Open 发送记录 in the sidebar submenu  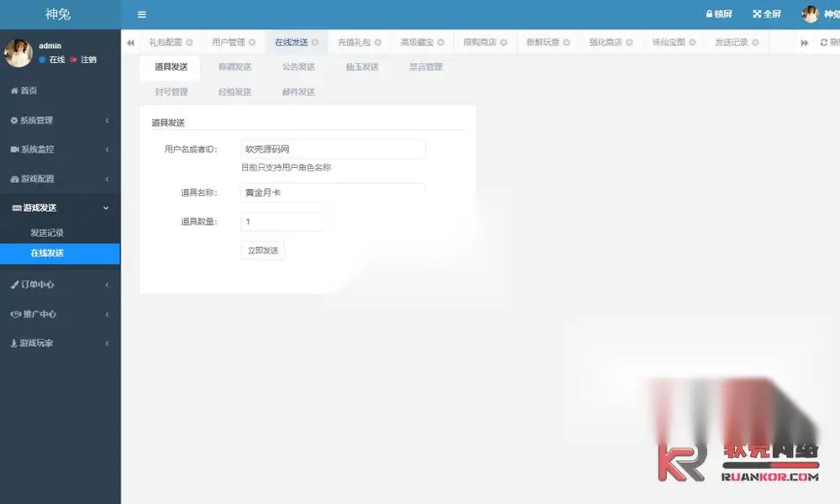47,233
